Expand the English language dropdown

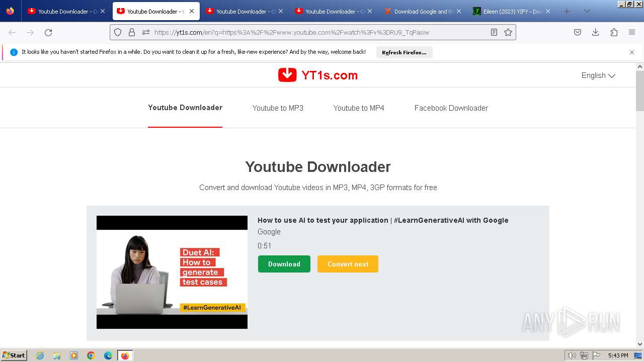[x=598, y=75]
